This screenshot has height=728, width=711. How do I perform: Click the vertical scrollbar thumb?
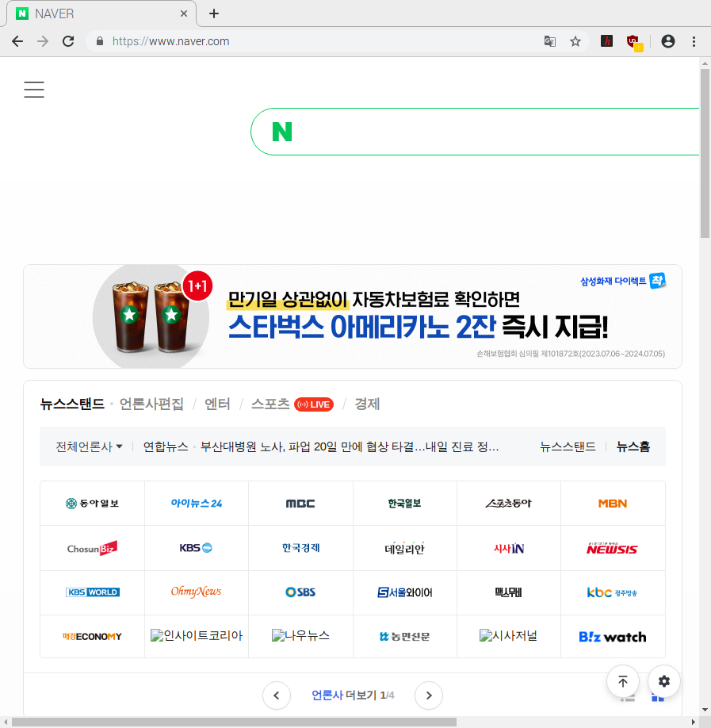705,153
